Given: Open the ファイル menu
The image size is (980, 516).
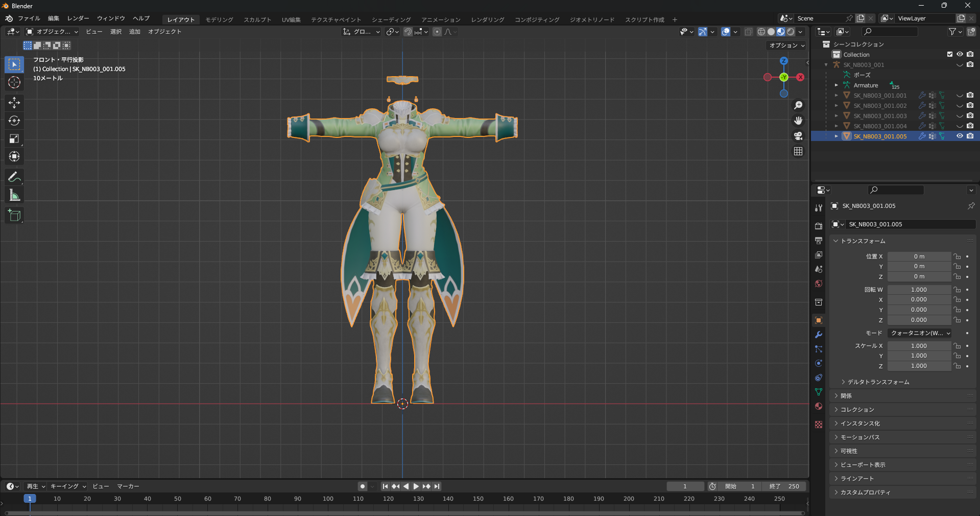Looking at the screenshot, I should [x=29, y=18].
